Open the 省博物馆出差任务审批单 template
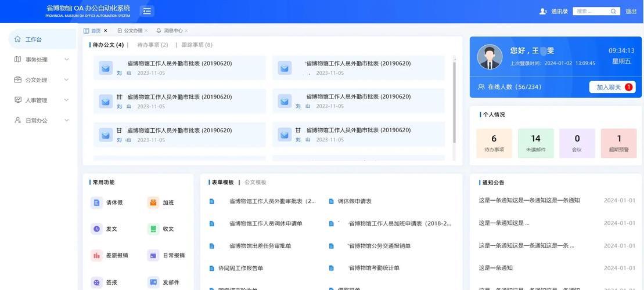This screenshot has height=290, width=644. click(x=260, y=246)
